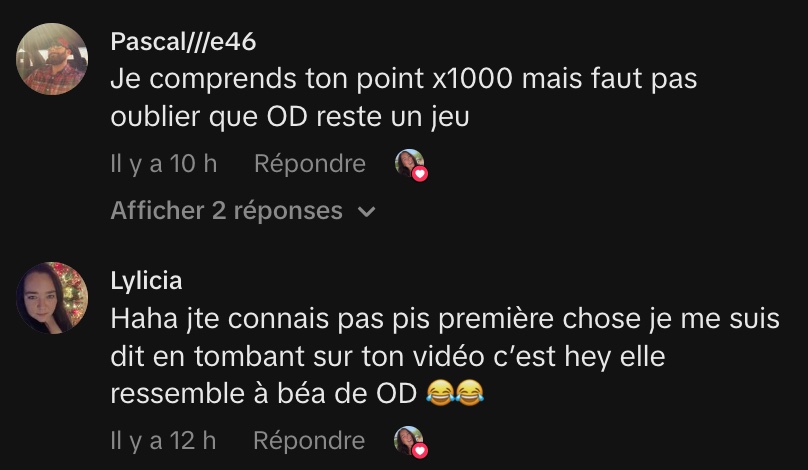Image resolution: width=808 pixels, height=470 pixels.
Task: Click the red heart badge under Lylicia's comment
Action: click(420, 451)
